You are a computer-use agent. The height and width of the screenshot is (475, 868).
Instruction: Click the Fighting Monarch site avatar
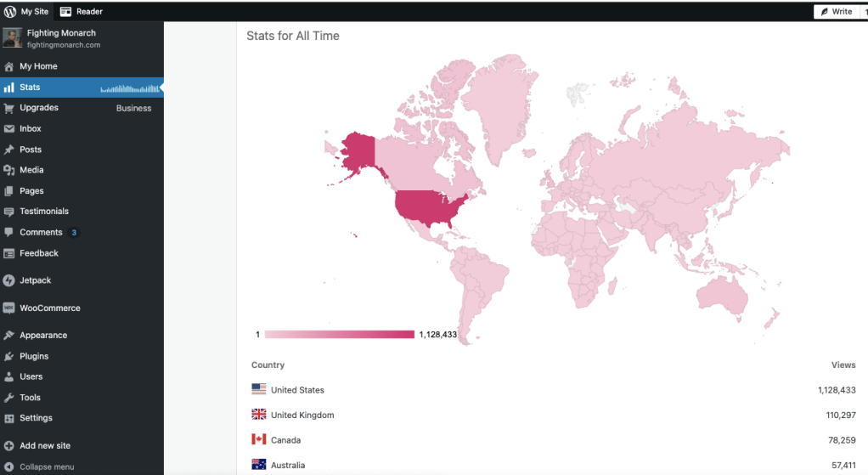pyautogui.click(x=12, y=38)
